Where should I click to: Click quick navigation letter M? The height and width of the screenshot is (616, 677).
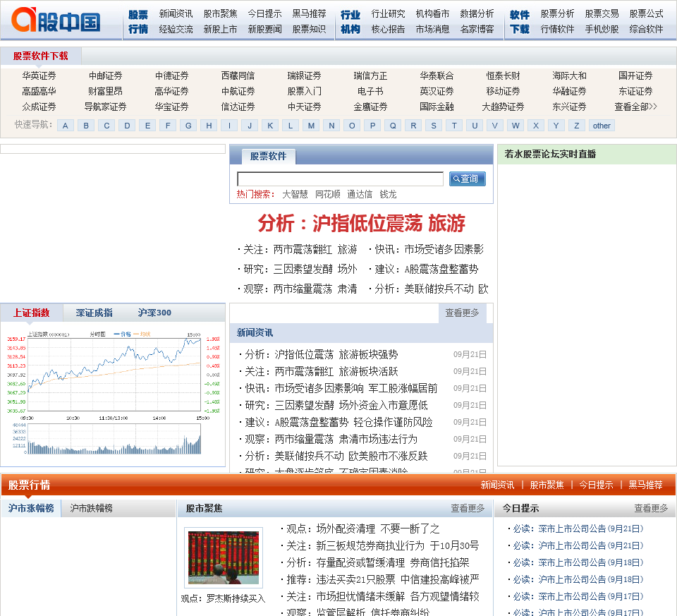point(311,126)
